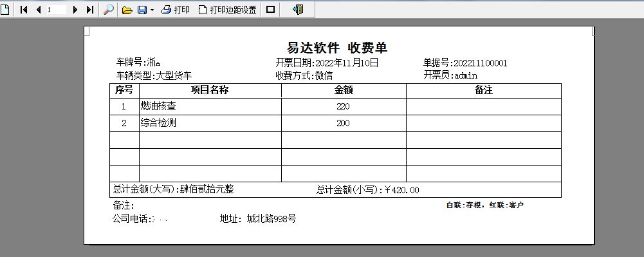Open 打印边距设置 margin settings

pyautogui.click(x=228, y=10)
